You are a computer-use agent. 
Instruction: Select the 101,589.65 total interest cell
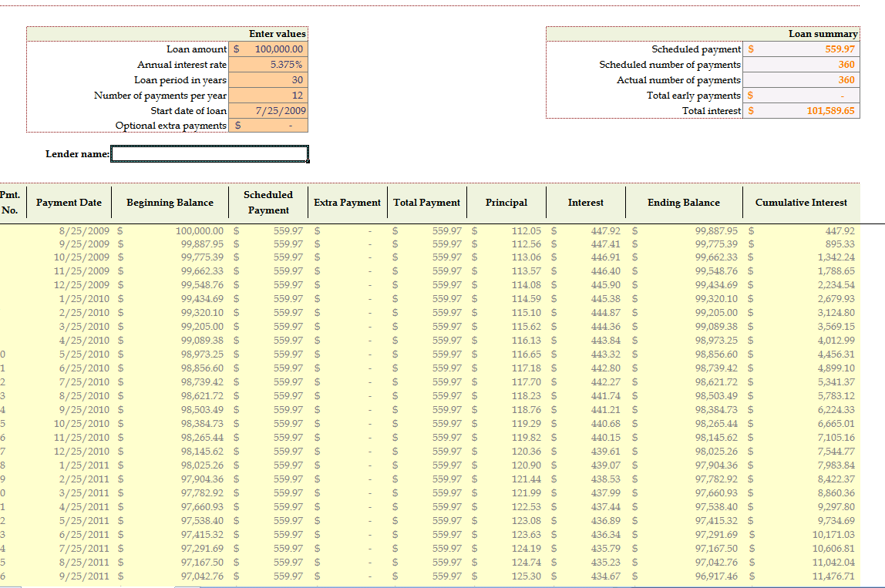click(802, 111)
